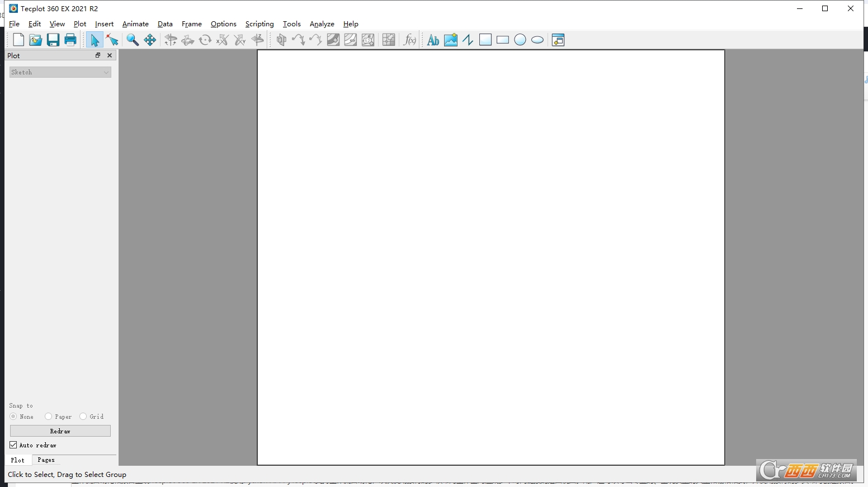The image size is (868, 487).
Task: Click inside the blank frame workspace
Action: 491,257
